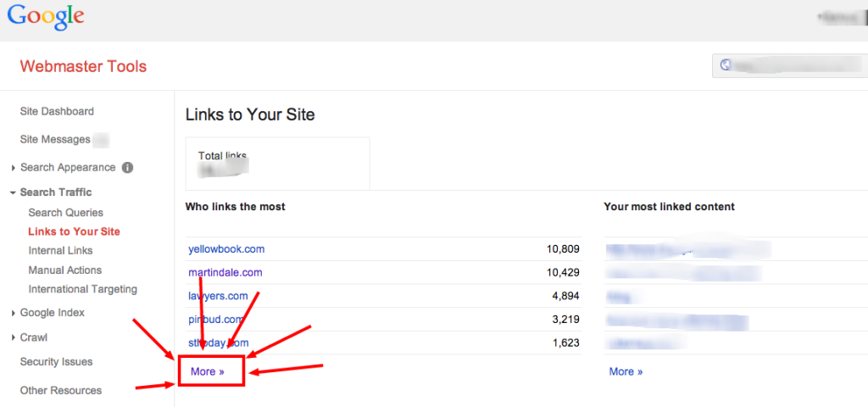Click More under Who links the most
The height and width of the screenshot is (407, 868).
click(x=207, y=371)
